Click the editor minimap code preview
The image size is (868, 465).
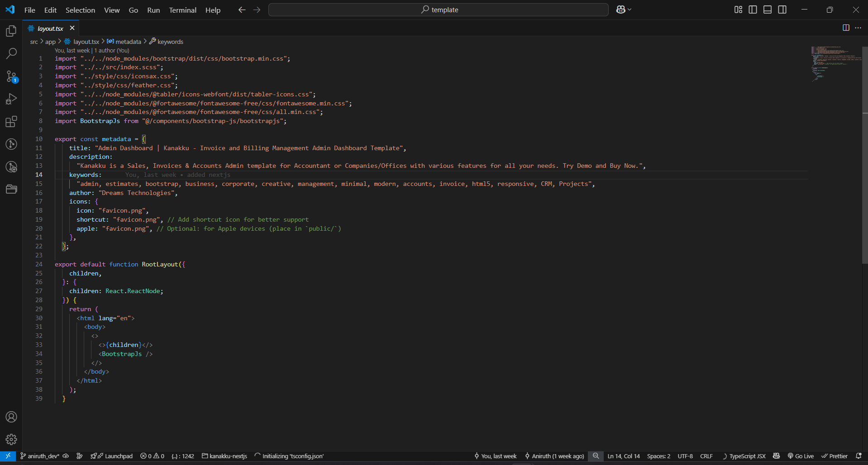pos(836,63)
